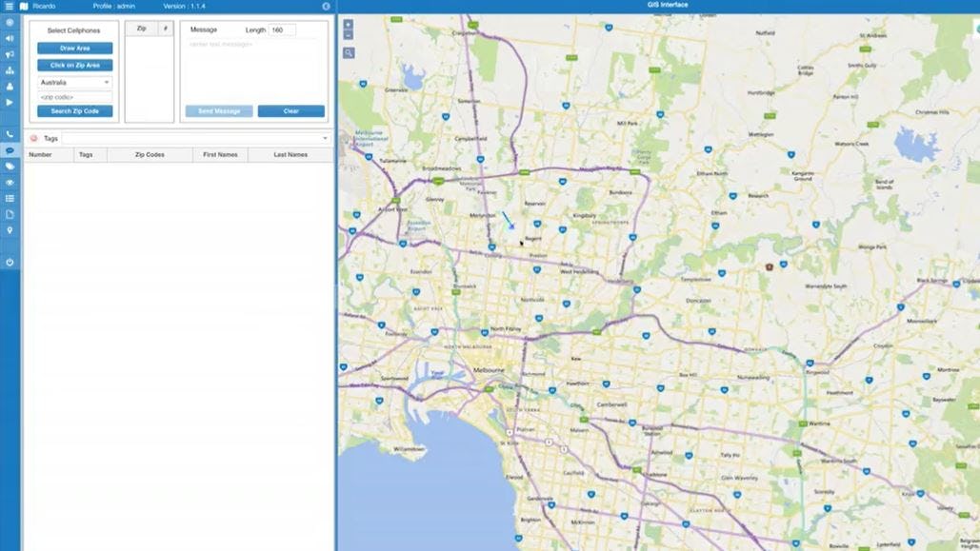
Task: Open the map area search magnifier tool
Action: tap(349, 53)
